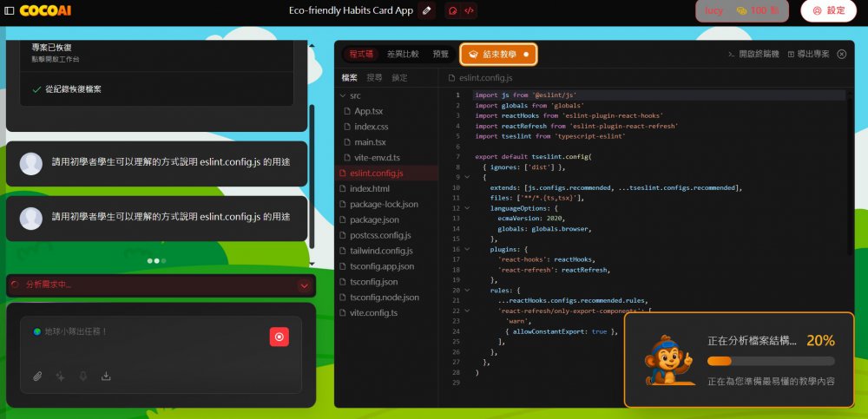Viewport: 868px width, 419px height.
Task: Close the code panel with X icon
Action: click(x=841, y=54)
